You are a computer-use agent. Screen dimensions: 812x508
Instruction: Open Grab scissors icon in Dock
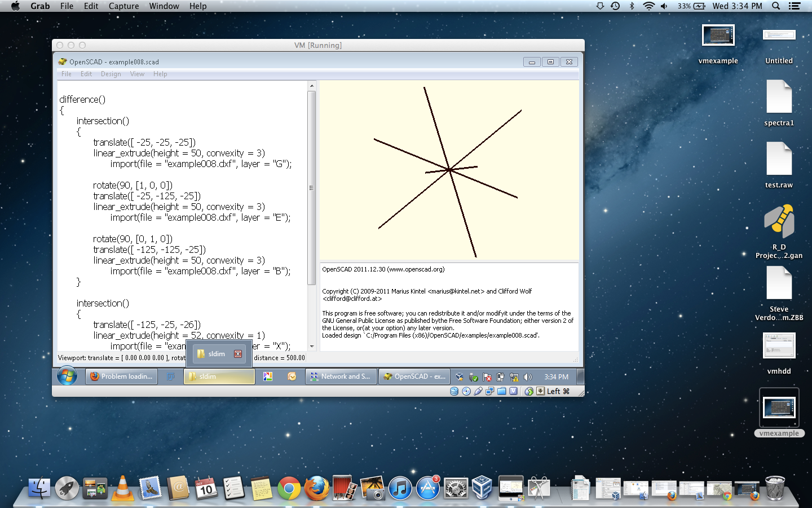(x=539, y=488)
